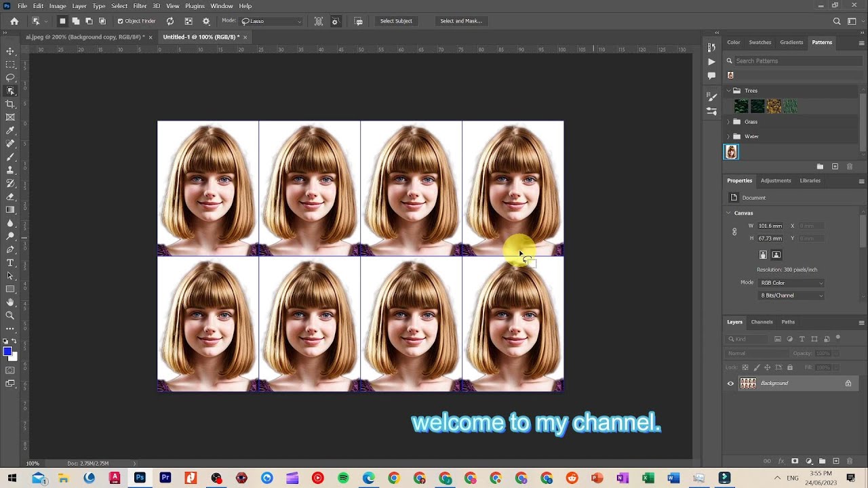Enable Intersect with selection mode
This screenshot has height=488, width=868.
coord(102,21)
